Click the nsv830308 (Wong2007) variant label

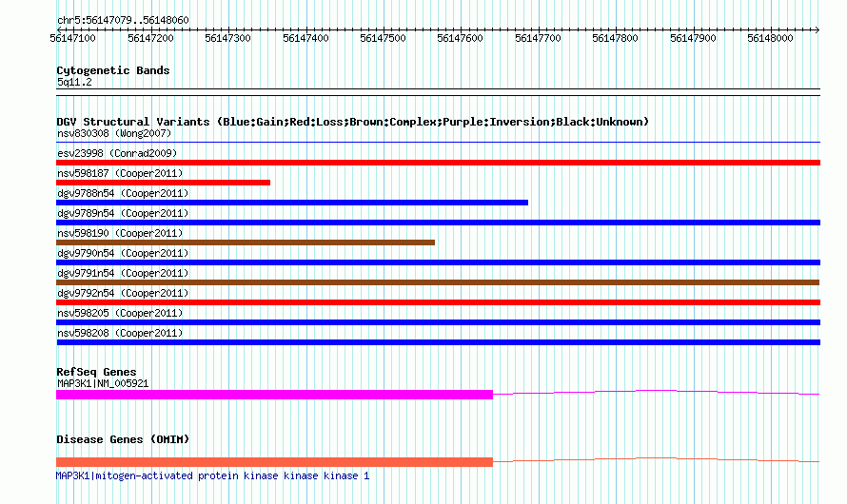tap(114, 133)
